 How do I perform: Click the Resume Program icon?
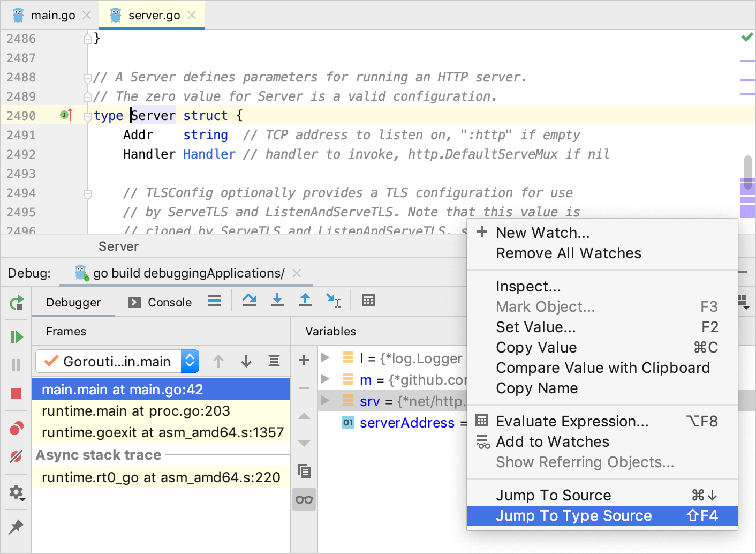16,336
